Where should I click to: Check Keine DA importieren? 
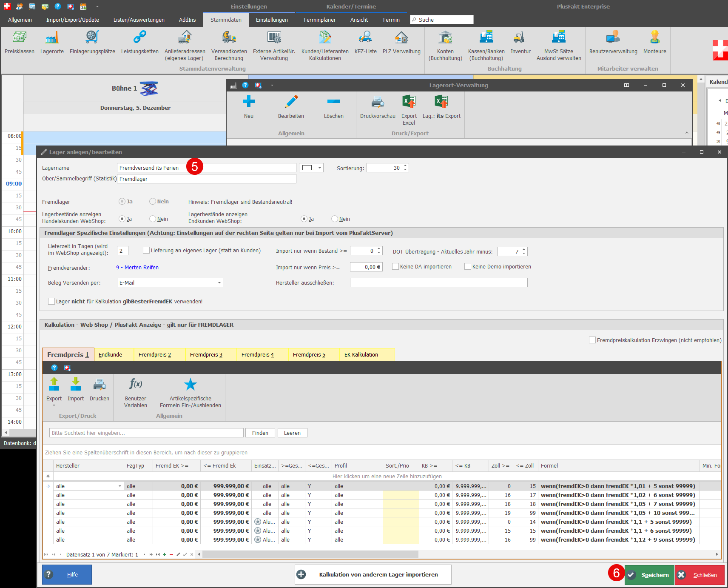tap(395, 266)
